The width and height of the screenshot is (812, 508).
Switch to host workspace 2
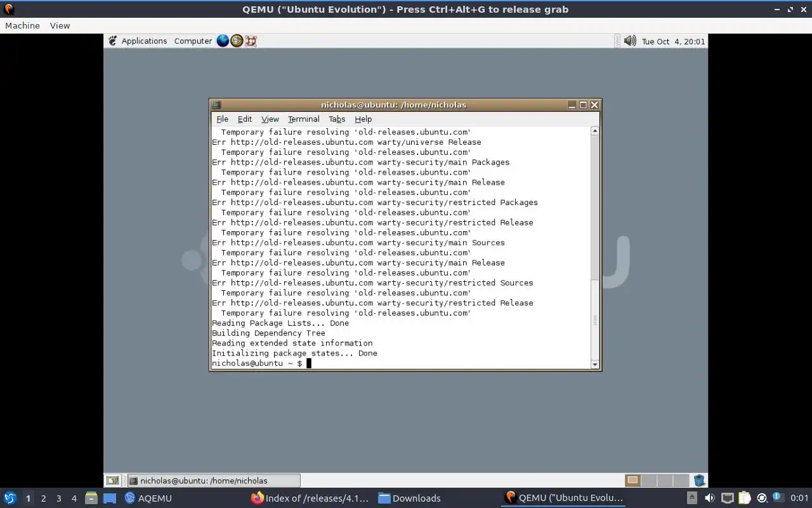pos(43,498)
